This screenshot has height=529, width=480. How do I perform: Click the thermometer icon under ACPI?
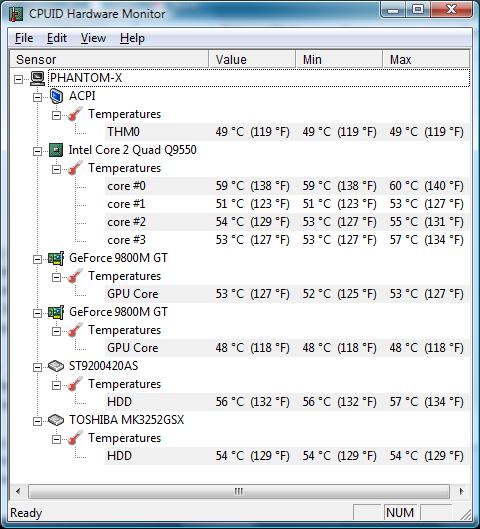coord(75,114)
